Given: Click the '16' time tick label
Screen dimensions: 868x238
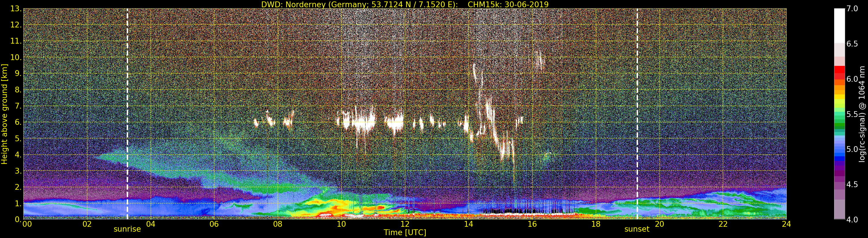Looking at the screenshot, I should coord(532,224).
